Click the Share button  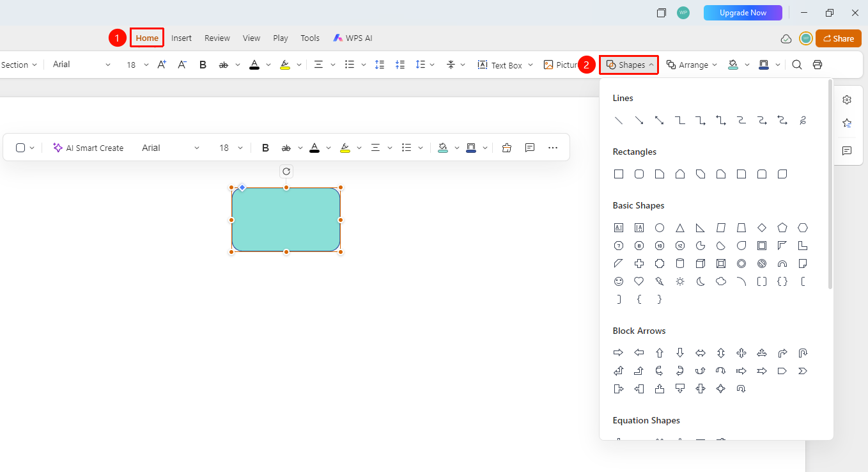click(x=838, y=38)
